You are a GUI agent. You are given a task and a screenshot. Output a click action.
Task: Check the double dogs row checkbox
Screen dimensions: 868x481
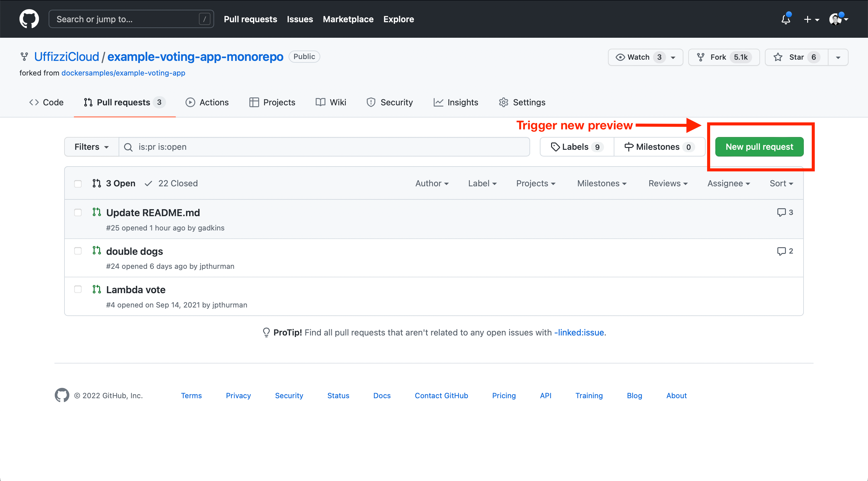[x=78, y=251]
